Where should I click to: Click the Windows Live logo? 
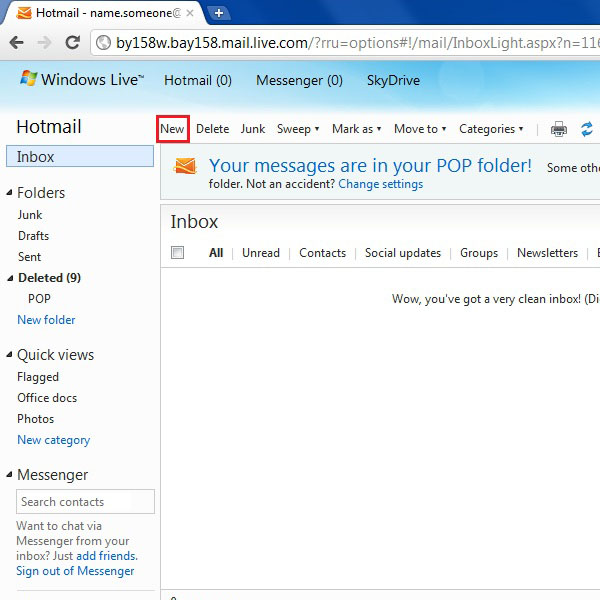pos(82,79)
